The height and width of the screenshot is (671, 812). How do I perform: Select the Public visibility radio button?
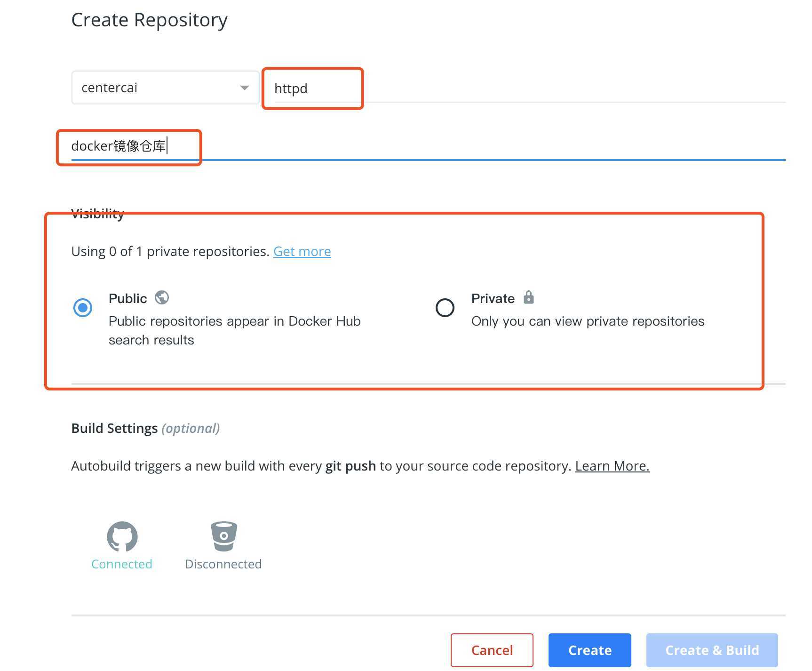click(x=83, y=308)
